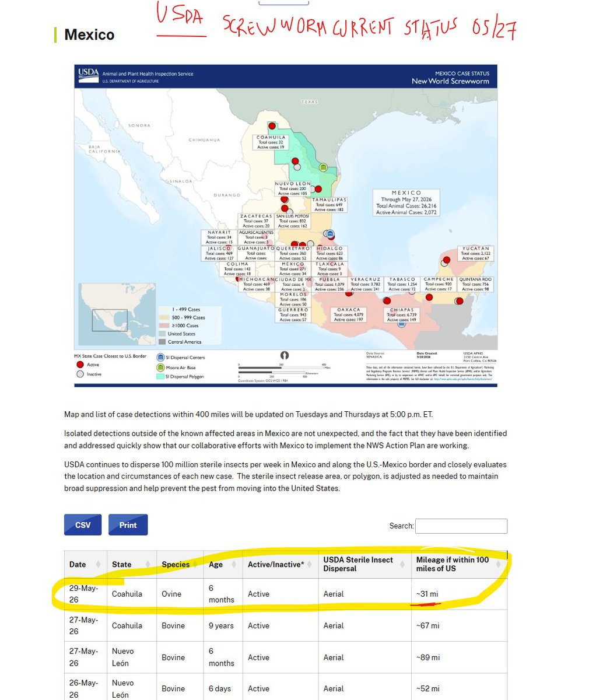Select Active in the ~67 mi row

281,625
